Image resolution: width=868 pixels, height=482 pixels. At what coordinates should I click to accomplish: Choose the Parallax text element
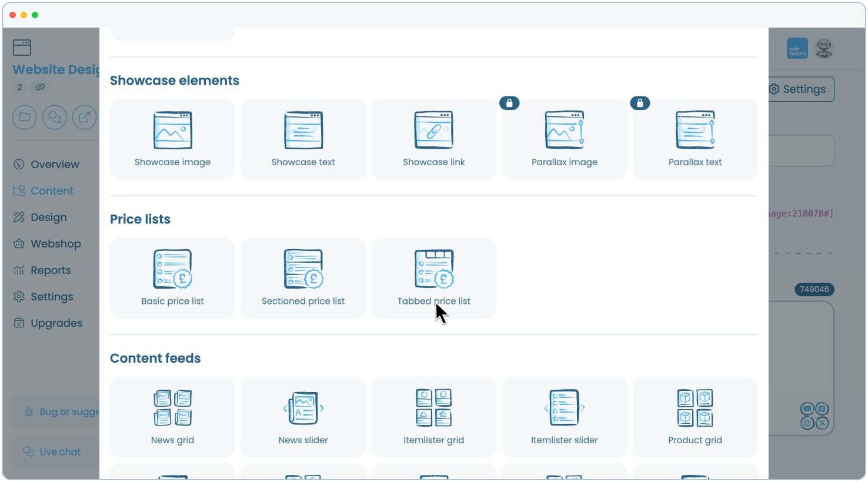pyautogui.click(x=695, y=139)
